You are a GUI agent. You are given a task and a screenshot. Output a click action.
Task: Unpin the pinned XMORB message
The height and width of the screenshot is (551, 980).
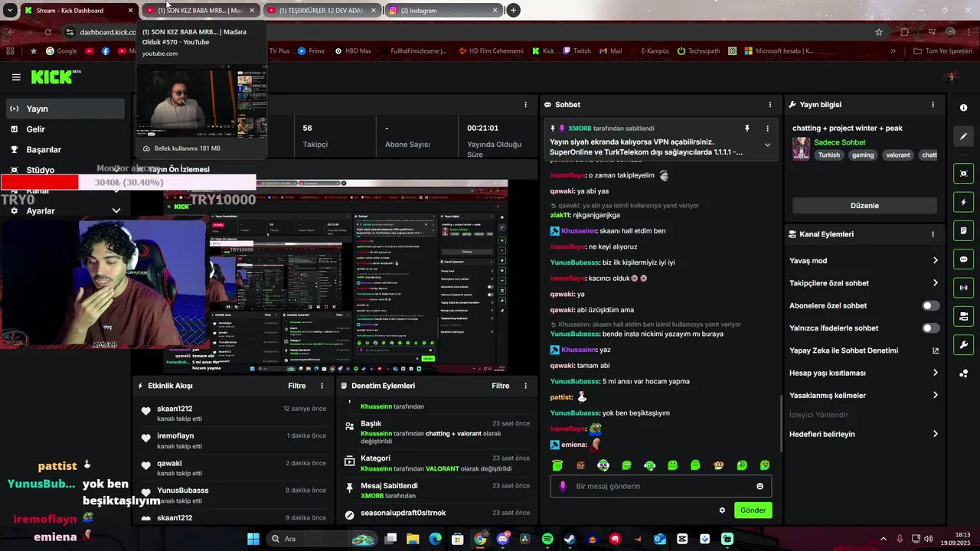pyautogui.click(x=746, y=129)
